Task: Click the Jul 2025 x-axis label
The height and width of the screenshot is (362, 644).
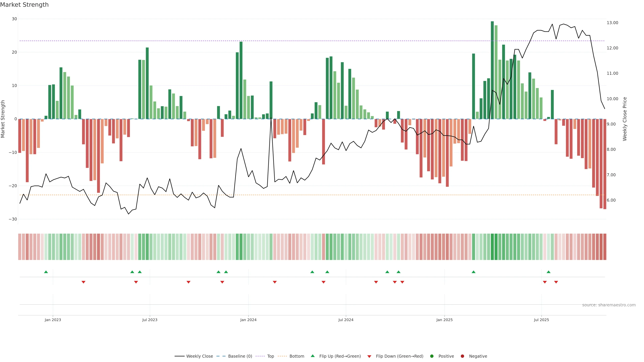Action: [541, 320]
